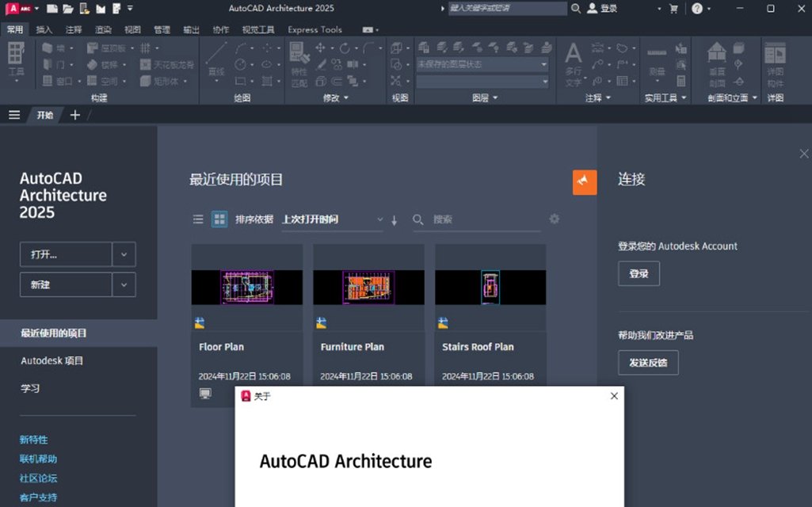Click the 详图构件 detail component icon

pyautogui.click(x=776, y=65)
